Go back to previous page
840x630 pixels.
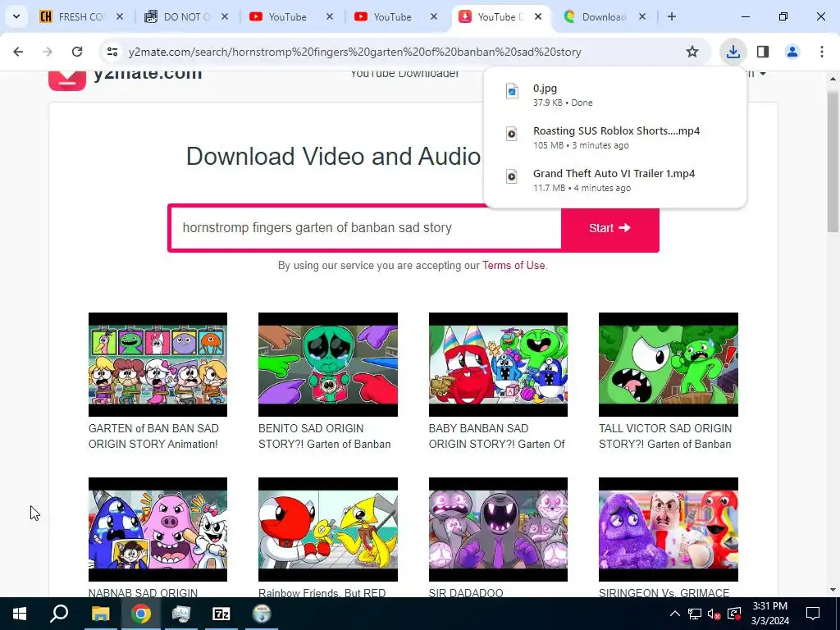18,52
